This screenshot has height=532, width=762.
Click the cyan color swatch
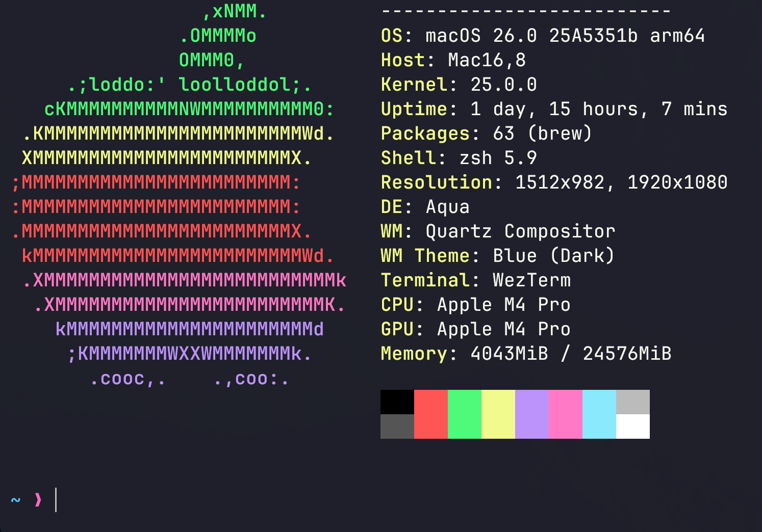[599, 414]
